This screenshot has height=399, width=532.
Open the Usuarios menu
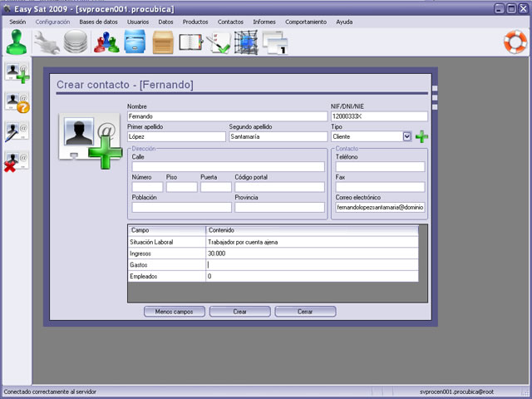tap(138, 22)
